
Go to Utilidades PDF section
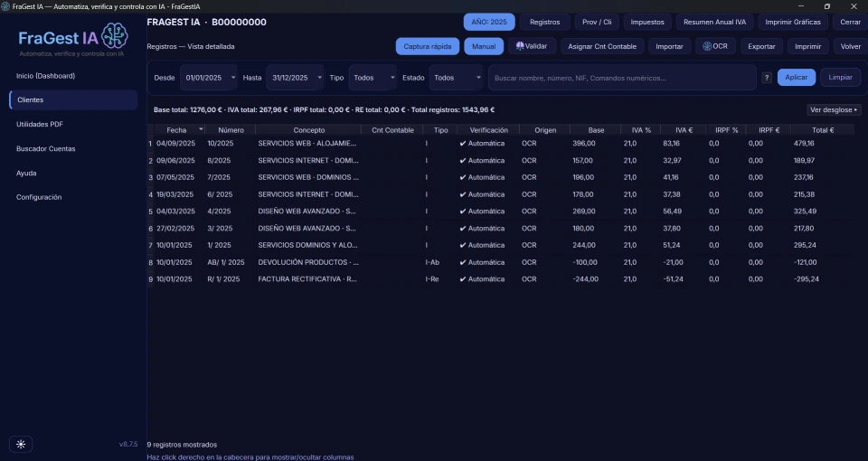coord(40,125)
